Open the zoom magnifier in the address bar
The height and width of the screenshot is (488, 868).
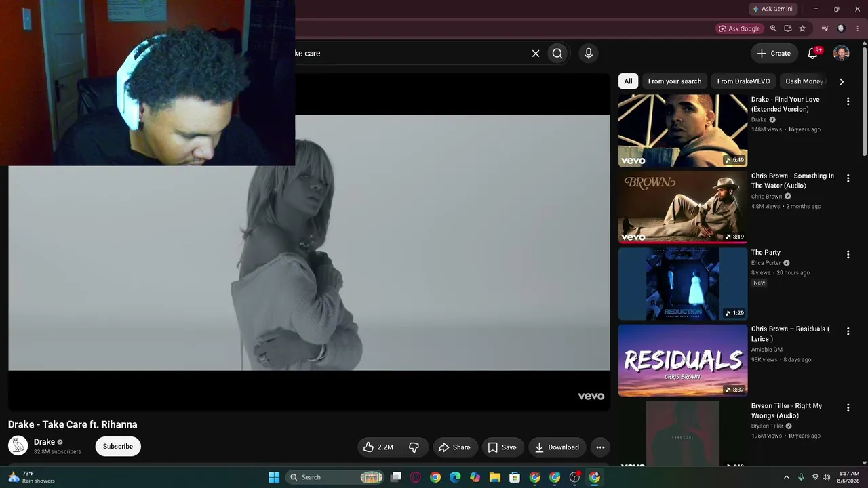[773, 28]
